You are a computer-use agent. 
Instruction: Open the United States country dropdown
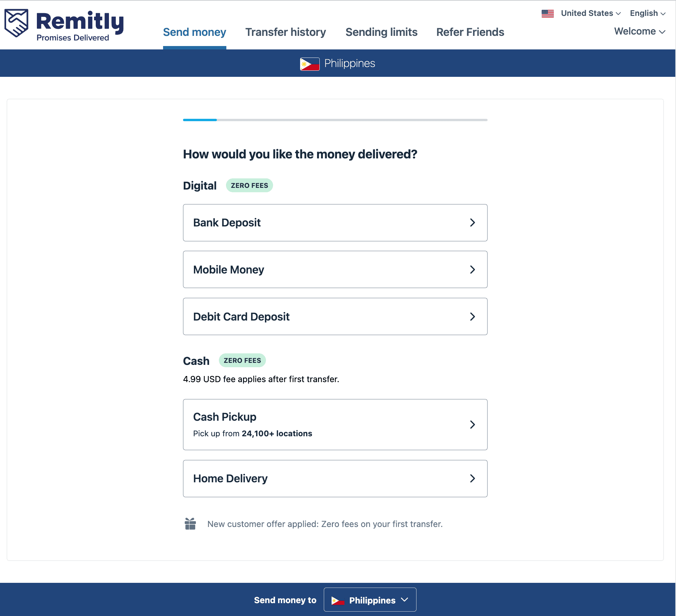(x=590, y=13)
